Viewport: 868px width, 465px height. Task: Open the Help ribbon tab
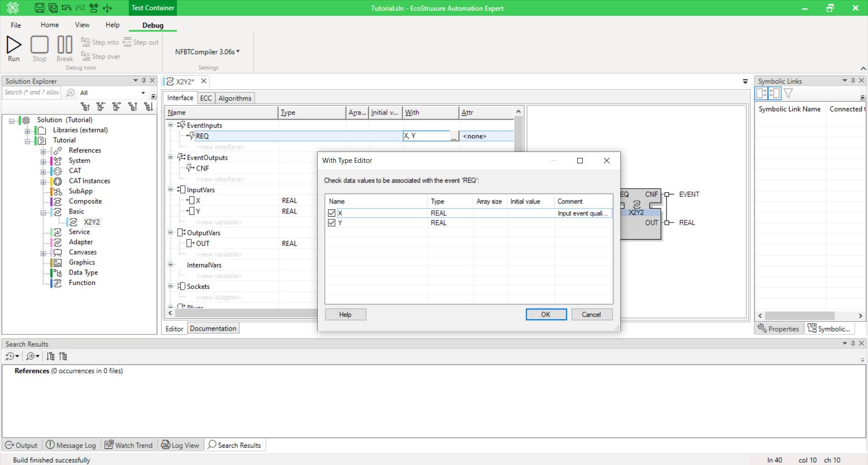coord(113,25)
